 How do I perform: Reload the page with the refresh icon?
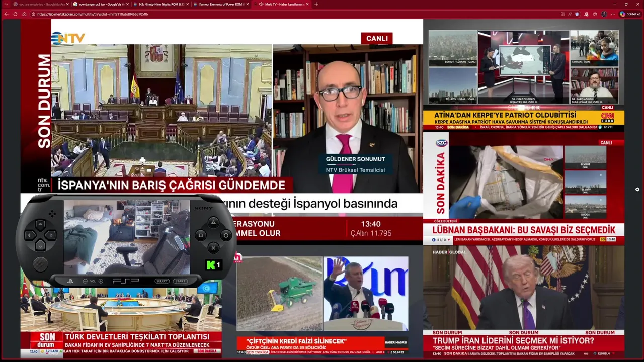point(15,14)
